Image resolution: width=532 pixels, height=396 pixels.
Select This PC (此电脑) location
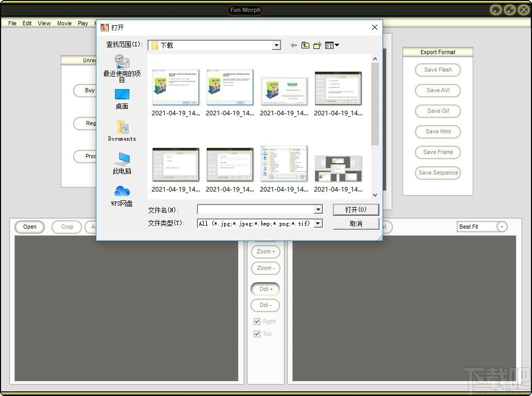122,163
